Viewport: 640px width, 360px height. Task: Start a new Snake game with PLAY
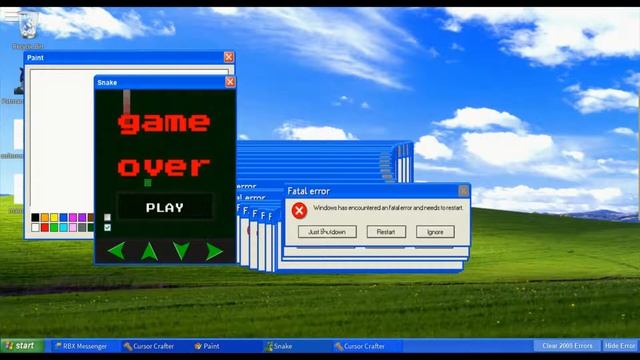click(x=165, y=207)
